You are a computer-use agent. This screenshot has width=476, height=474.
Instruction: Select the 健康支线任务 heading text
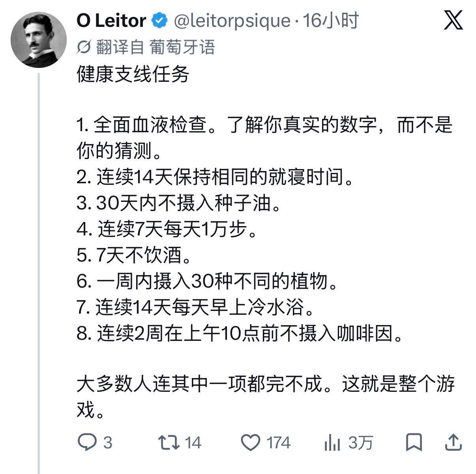click(133, 74)
